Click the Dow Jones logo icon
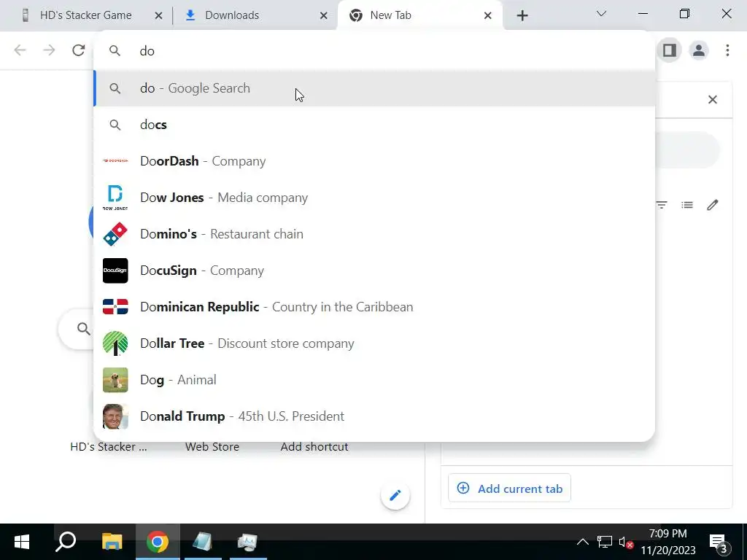Image resolution: width=747 pixels, height=560 pixels. pos(115,198)
